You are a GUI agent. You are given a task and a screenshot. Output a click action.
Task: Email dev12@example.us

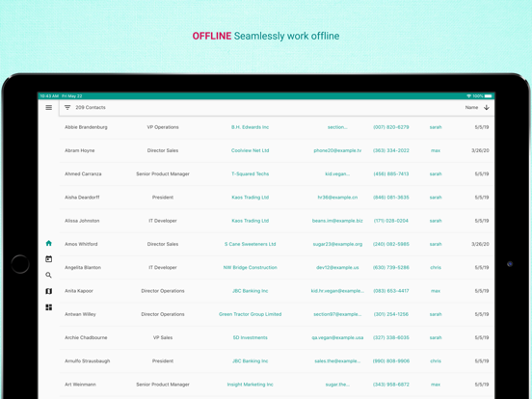[x=337, y=268]
